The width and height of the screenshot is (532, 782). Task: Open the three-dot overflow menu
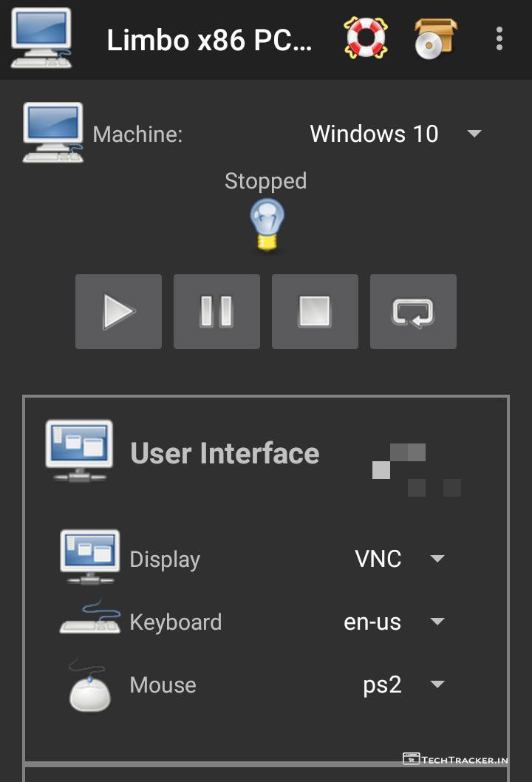[499, 38]
